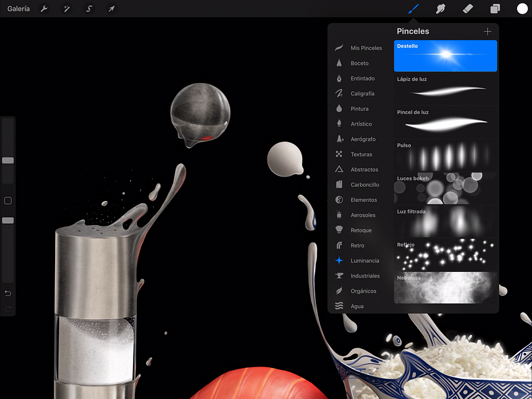Select the Carboncillo set icon

[x=339, y=184]
